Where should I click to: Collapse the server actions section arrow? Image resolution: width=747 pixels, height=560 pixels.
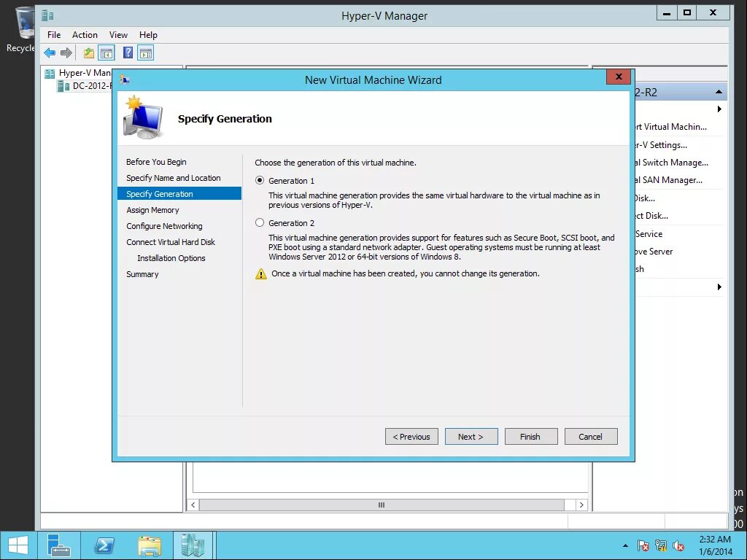click(x=719, y=91)
